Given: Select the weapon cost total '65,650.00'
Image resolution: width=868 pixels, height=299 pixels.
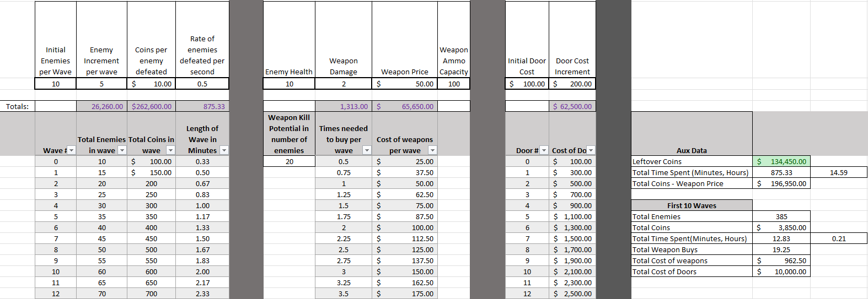Looking at the screenshot, I should 405,106.
